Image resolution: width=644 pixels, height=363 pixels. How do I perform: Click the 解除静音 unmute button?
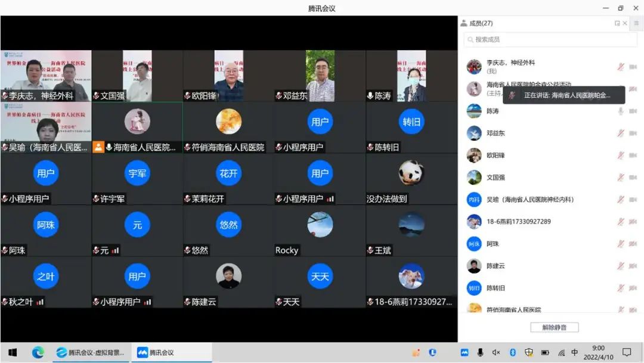554,327
